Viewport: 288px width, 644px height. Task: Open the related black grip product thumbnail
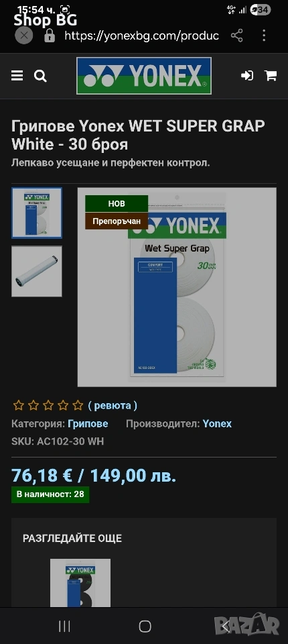[80, 583]
